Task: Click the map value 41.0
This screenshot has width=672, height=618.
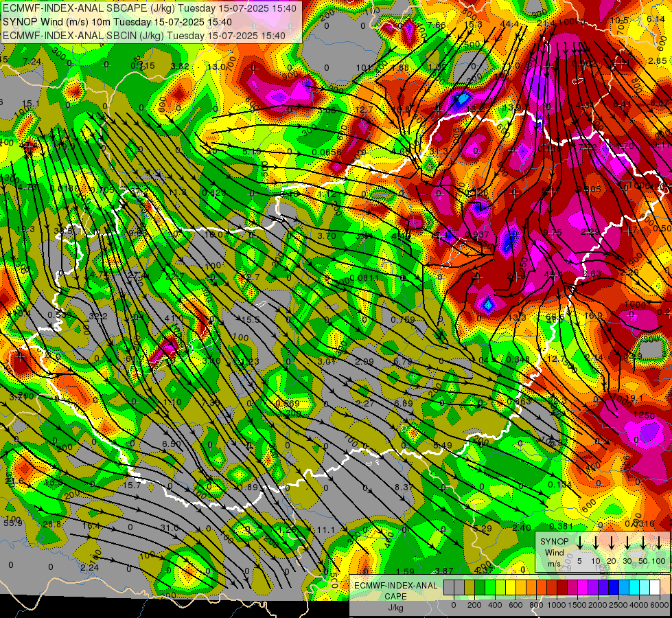Action: pos(174,318)
